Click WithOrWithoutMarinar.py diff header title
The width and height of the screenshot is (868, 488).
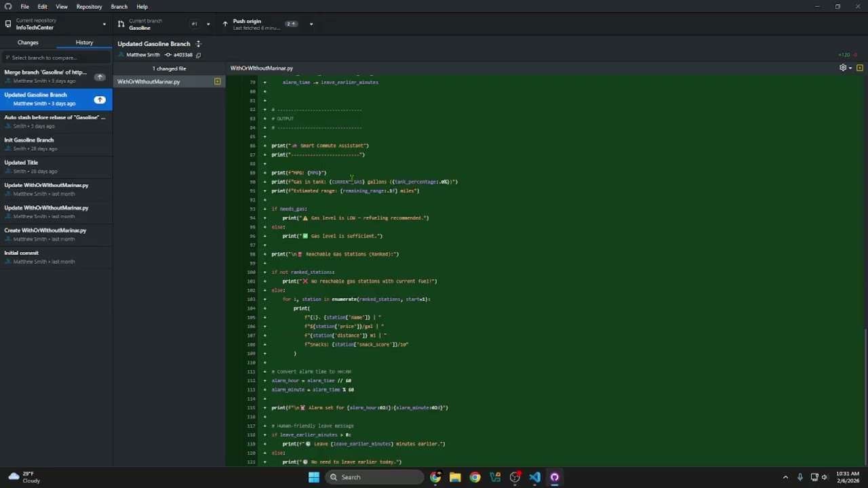262,68
